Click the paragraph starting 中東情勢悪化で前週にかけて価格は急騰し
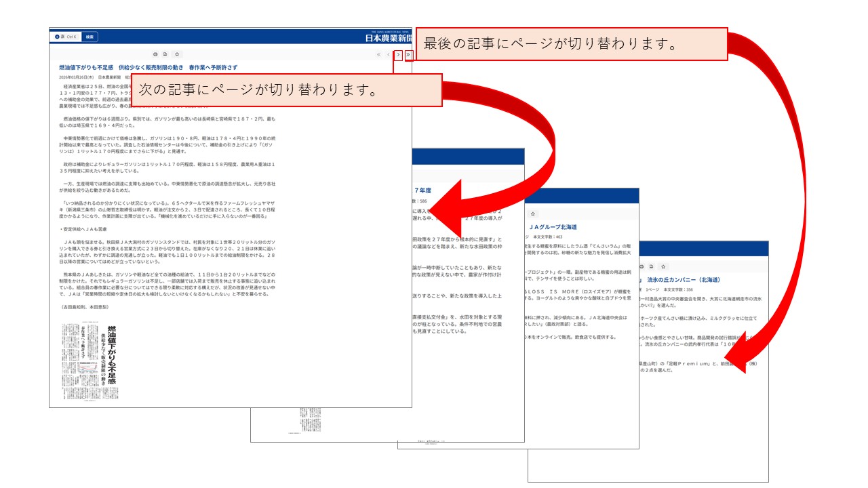868x488 pixels. tap(167, 145)
